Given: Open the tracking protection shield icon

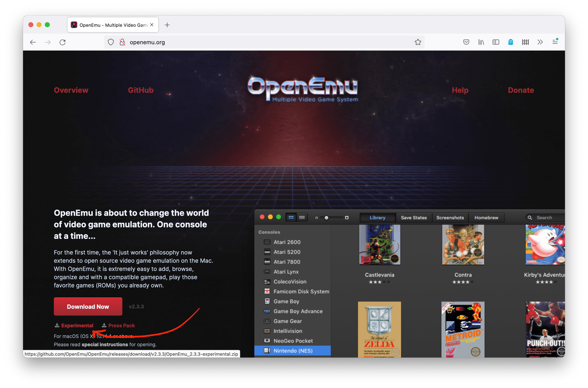Looking at the screenshot, I should (x=111, y=42).
